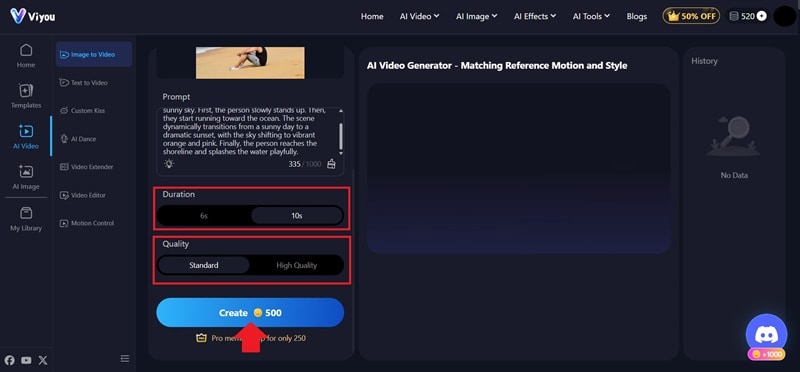The height and width of the screenshot is (372, 800).
Task: Select the Text to Video tool
Action: pos(84,83)
